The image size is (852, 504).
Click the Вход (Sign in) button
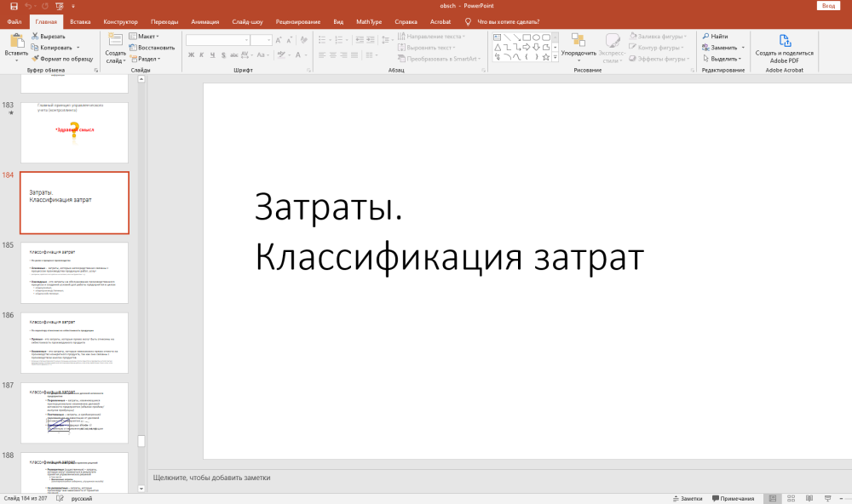(827, 6)
